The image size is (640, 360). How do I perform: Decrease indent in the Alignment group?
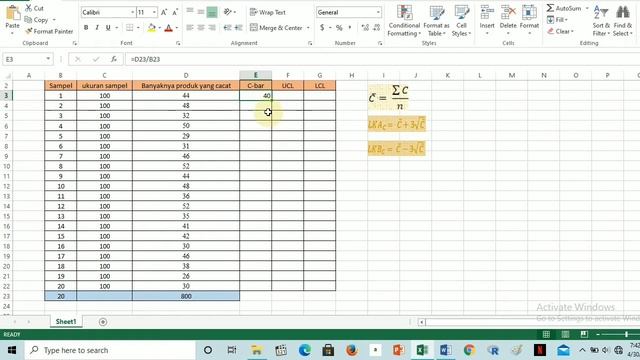(x=227, y=28)
